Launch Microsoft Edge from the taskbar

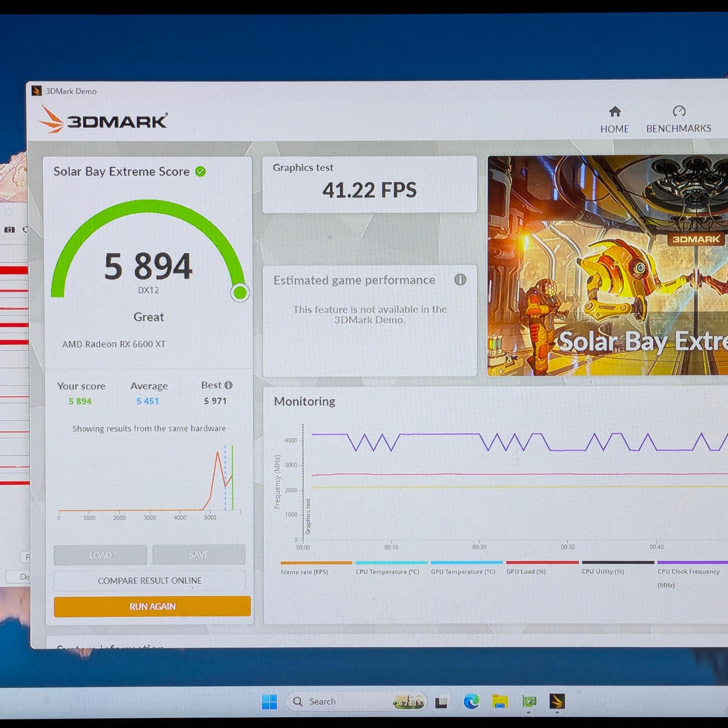(471, 702)
